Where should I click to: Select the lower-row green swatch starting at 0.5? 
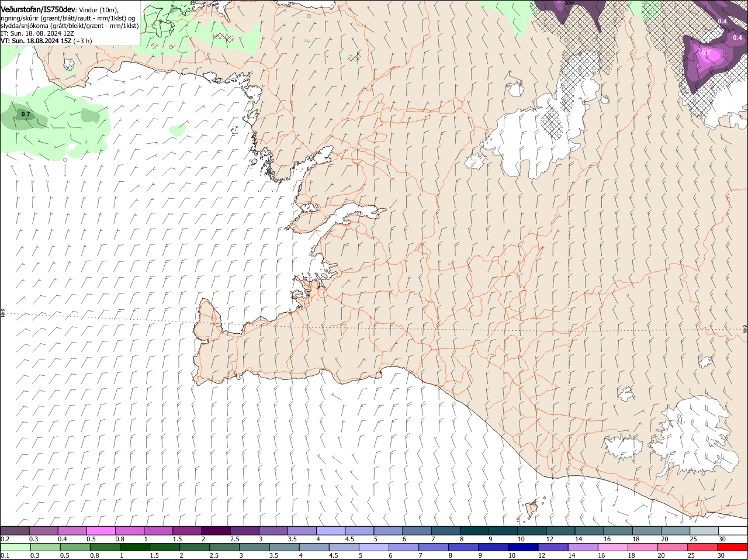click(x=75, y=547)
